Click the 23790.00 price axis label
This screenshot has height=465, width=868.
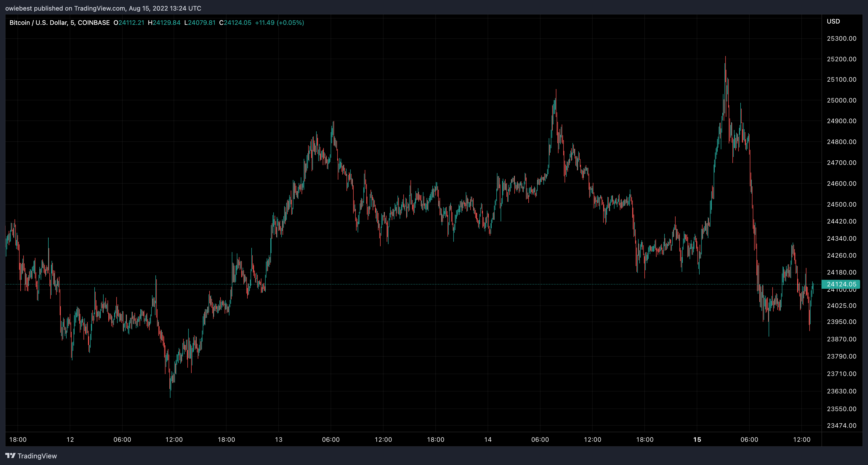[x=841, y=356]
